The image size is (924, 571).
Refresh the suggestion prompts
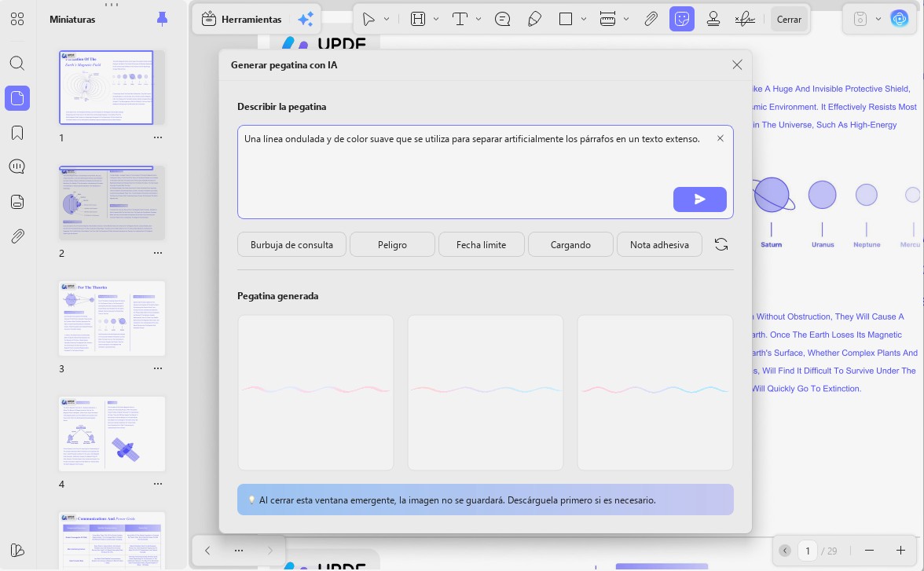pos(721,244)
